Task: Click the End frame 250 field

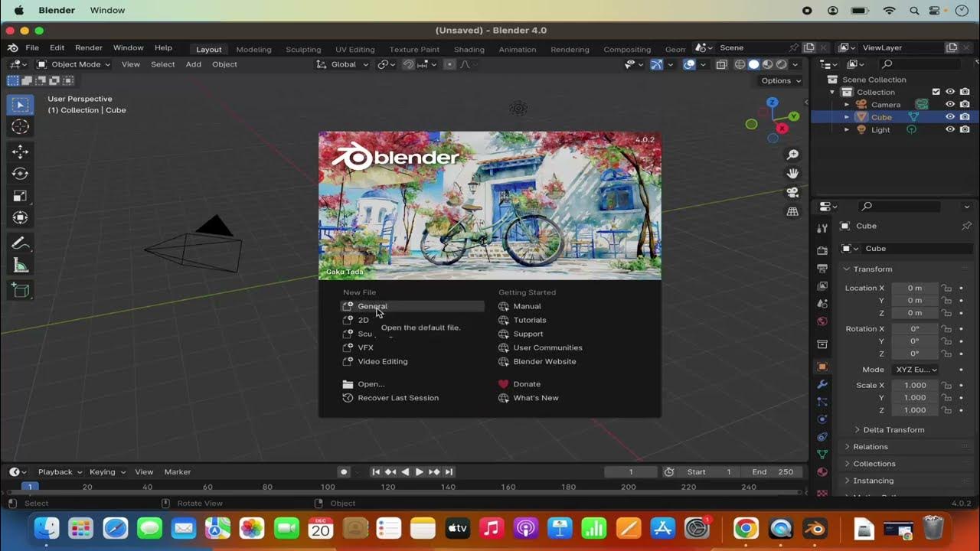Action: (x=771, y=471)
